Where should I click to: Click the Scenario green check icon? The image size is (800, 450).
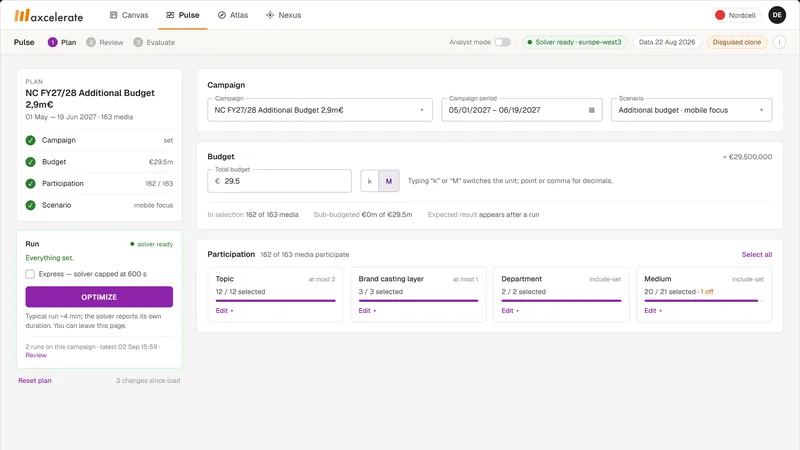coord(31,205)
